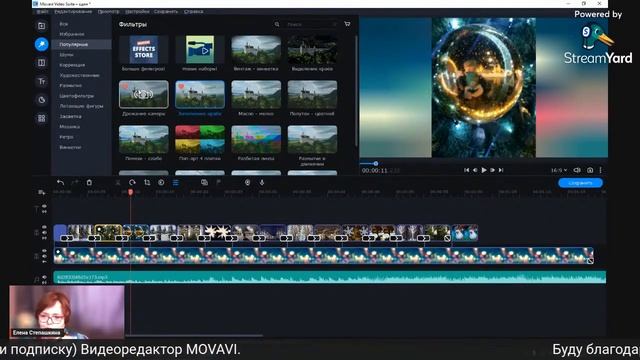The height and width of the screenshot is (360, 640).
Task: Click the Split scissors icon in timeline toolbar
Action: click(118, 182)
